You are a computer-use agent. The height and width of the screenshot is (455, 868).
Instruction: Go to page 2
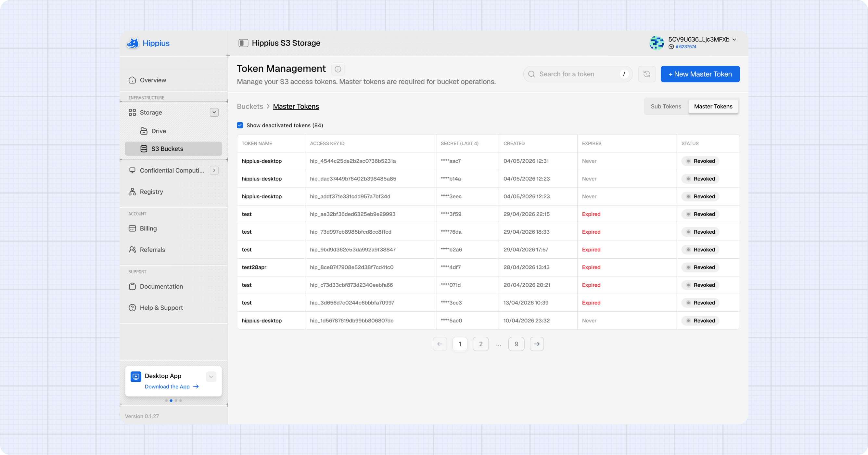[481, 344]
